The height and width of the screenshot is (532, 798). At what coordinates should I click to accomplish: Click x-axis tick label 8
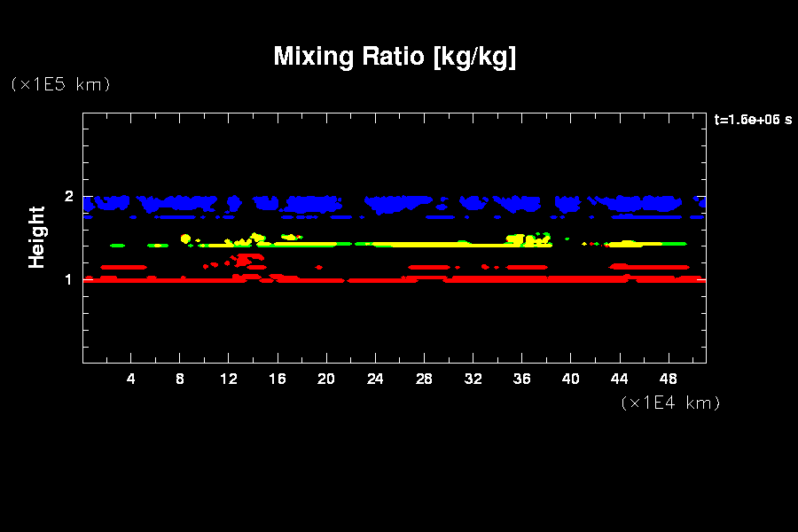[180, 379]
